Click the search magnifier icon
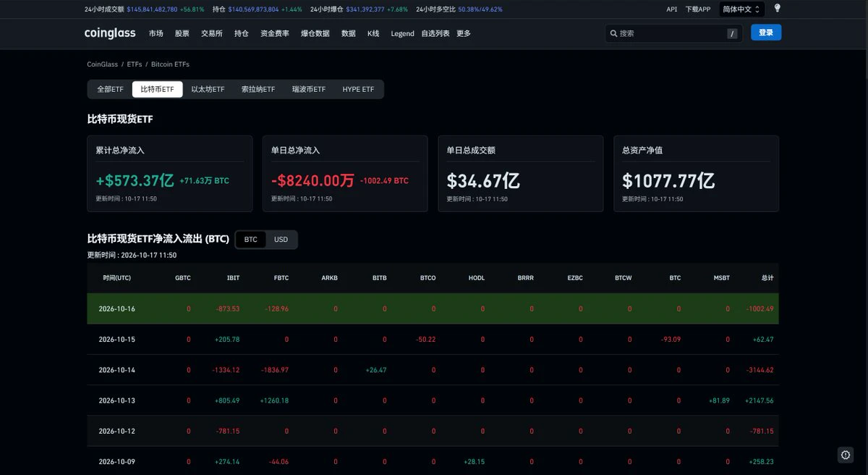 pos(613,33)
